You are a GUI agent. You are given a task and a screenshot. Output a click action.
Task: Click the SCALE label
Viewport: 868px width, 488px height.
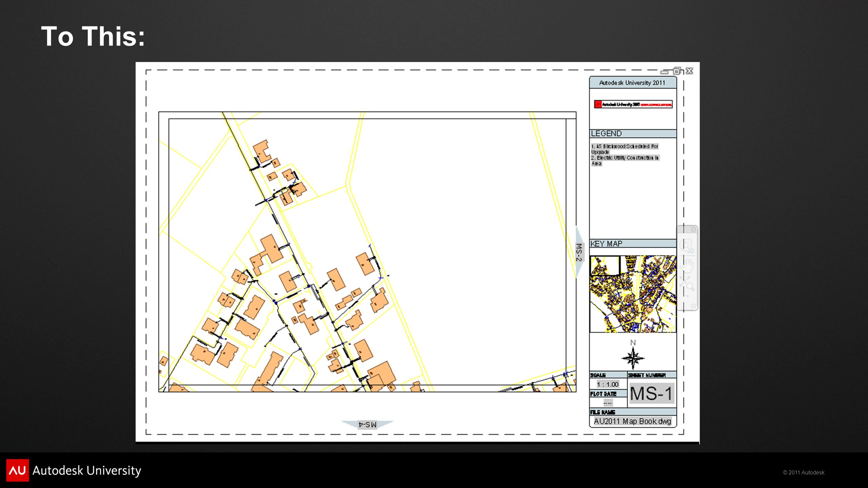click(x=598, y=375)
